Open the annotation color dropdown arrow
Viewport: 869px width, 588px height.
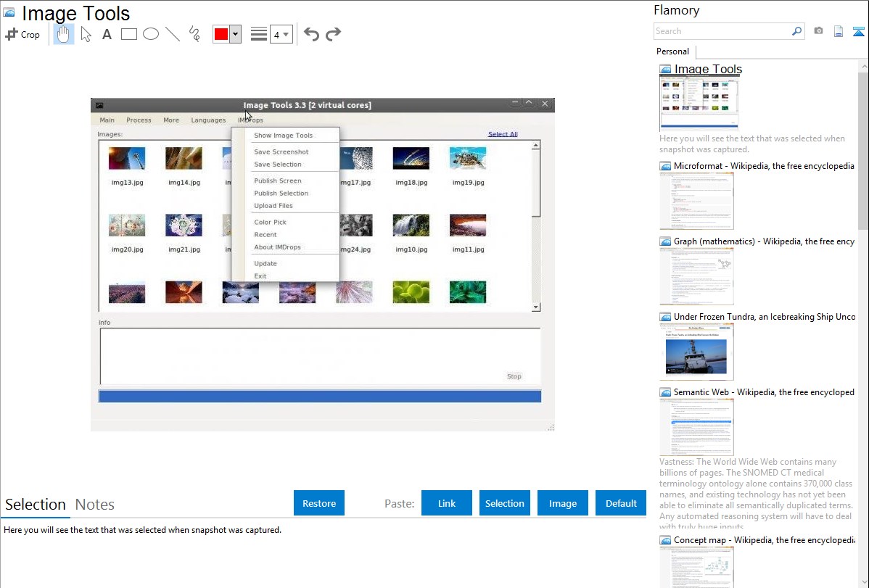236,34
